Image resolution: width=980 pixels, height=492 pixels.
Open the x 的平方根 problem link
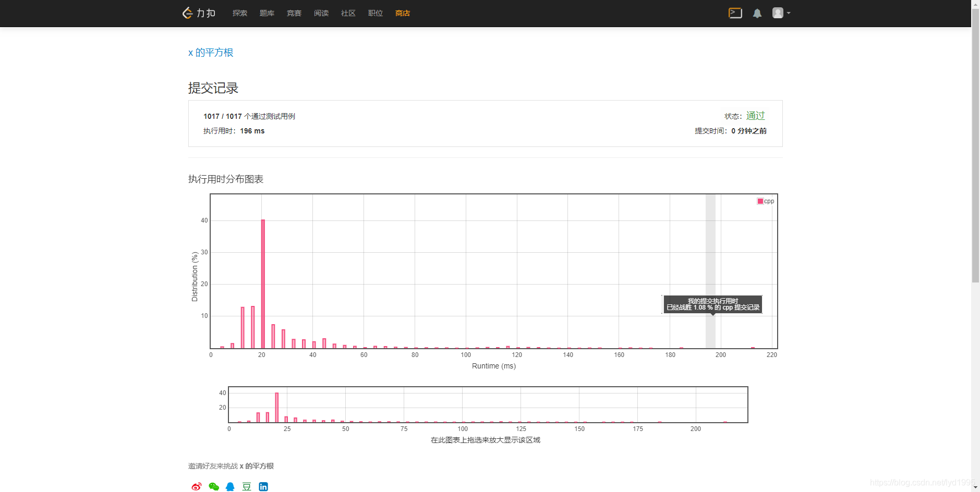[211, 53]
